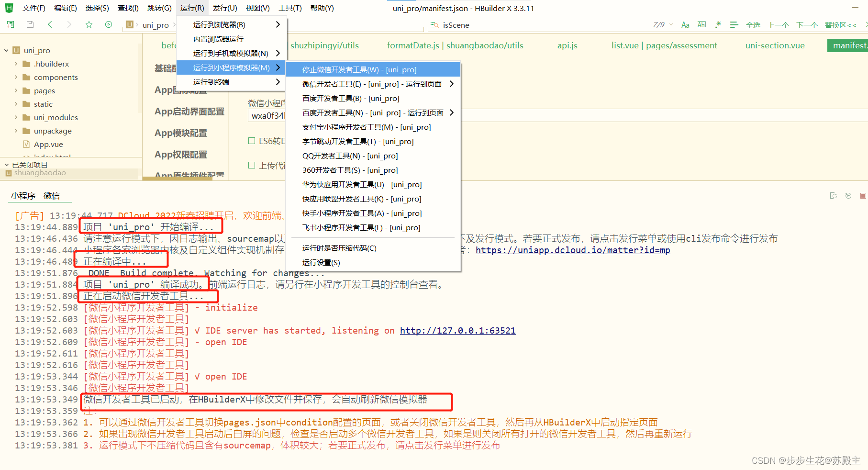This screenshot has width=868, height=470.
Task: Select Huawei quick app developer tool
Action: click(x=373, y=184)
